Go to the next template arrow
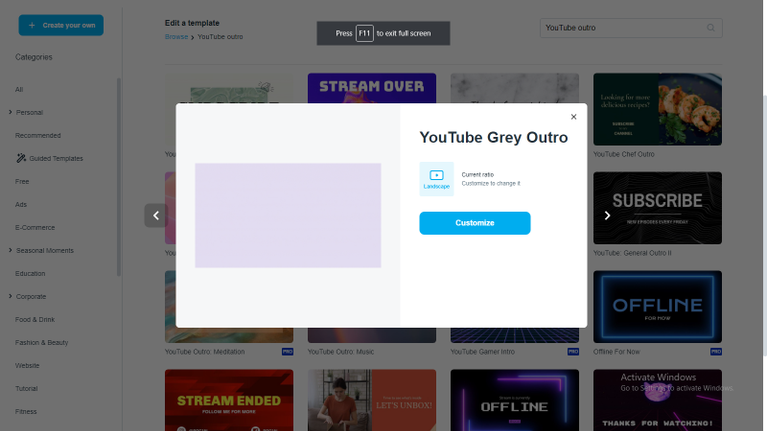This screenshot has height=431, width=767. (607, 215)
